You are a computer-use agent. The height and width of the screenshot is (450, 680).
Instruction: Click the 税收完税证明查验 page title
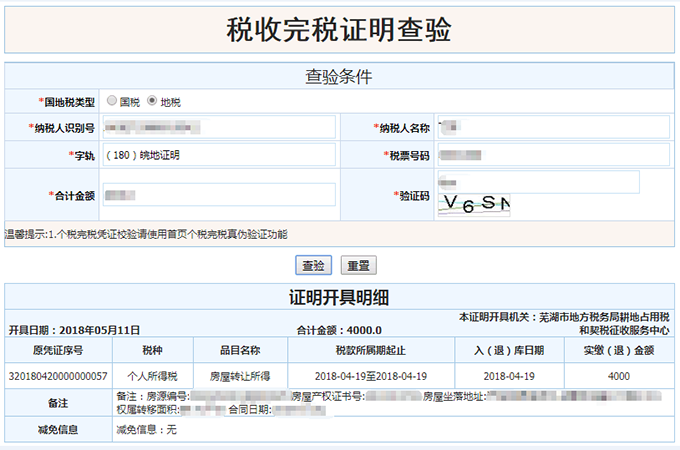pos(339,30)
